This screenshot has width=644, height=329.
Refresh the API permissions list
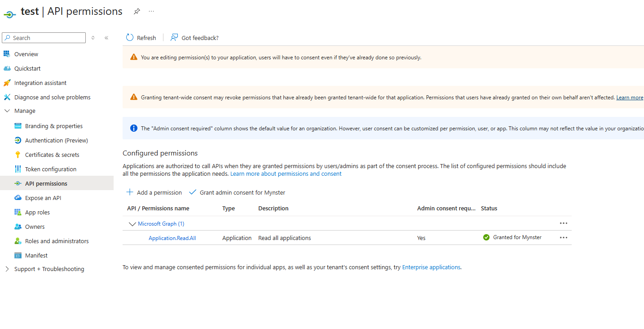141,37
